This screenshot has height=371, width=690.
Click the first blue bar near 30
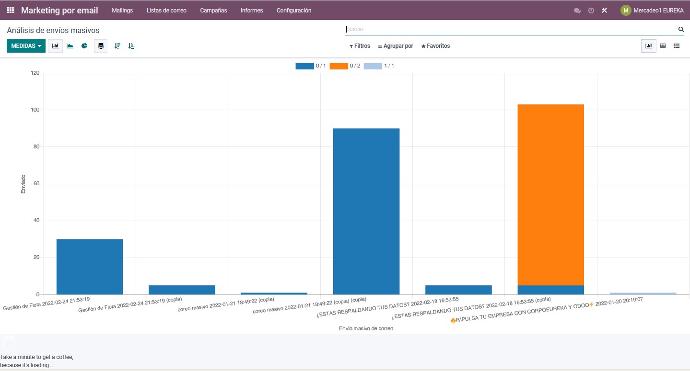pyautogui.click(x=90, y=267)
